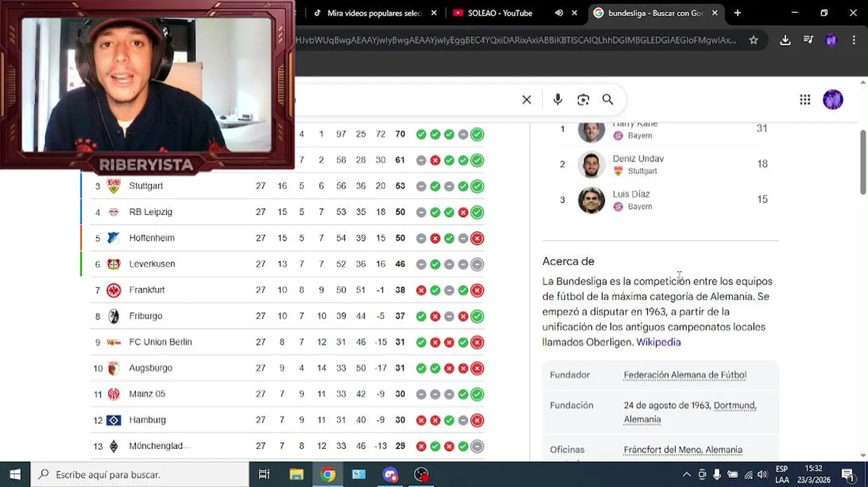Open the volume control in system tray
The height and width of the screenshot is (487, 868).
[763, 475]
